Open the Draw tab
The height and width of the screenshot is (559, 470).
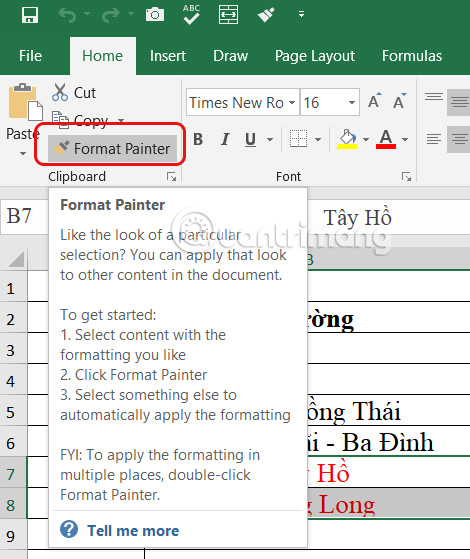pos(230,56)
